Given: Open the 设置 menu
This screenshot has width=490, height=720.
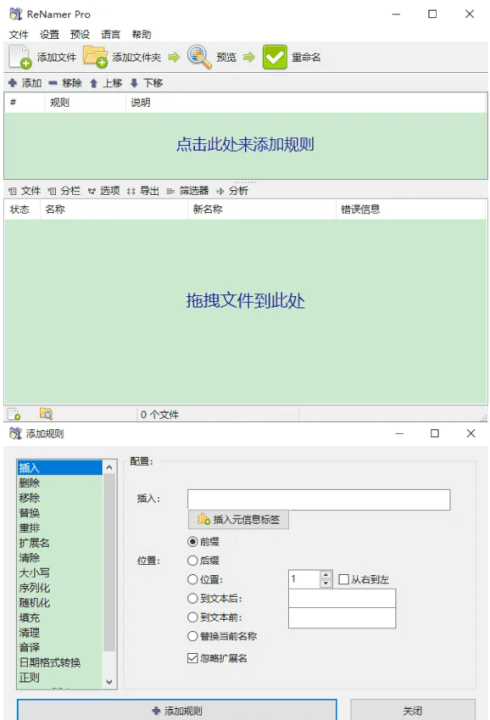Looking at the screenshot, I should pyautogui.click(x=49, y=34).
